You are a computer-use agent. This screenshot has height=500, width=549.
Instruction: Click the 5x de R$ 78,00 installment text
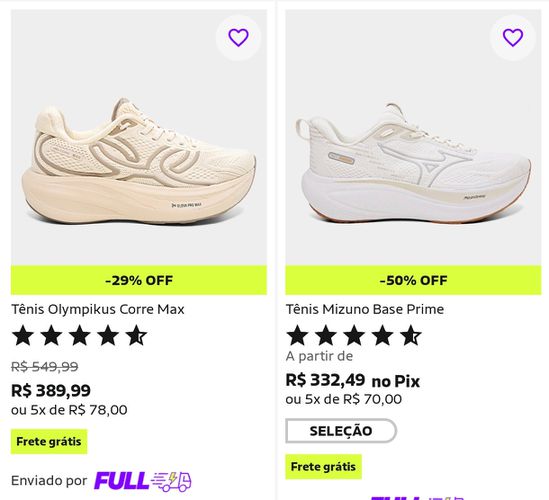point(79,410)
